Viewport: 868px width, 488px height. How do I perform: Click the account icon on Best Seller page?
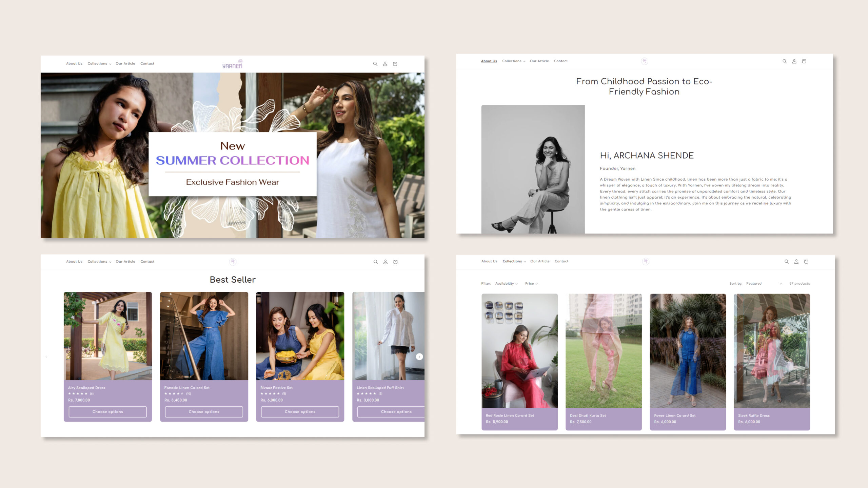385,262
